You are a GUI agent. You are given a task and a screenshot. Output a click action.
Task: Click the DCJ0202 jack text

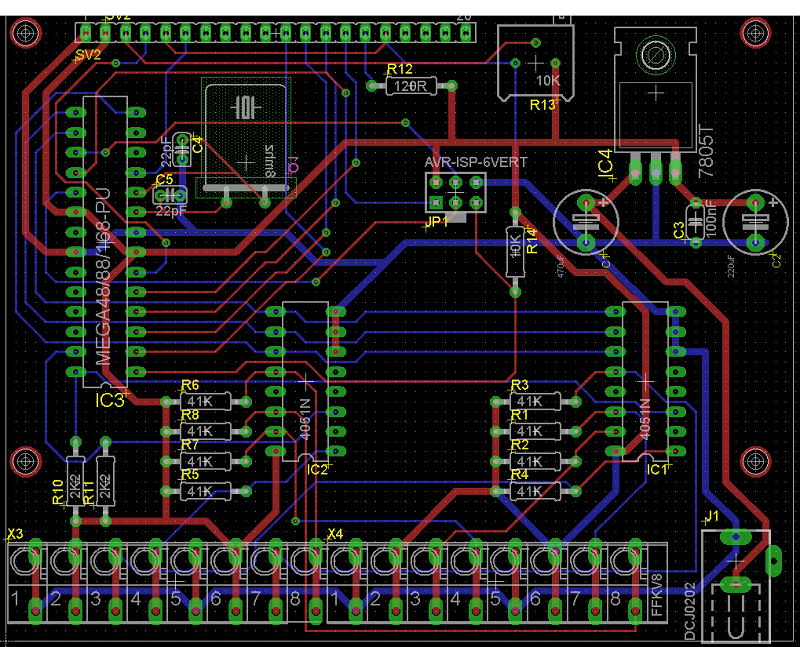690,611
